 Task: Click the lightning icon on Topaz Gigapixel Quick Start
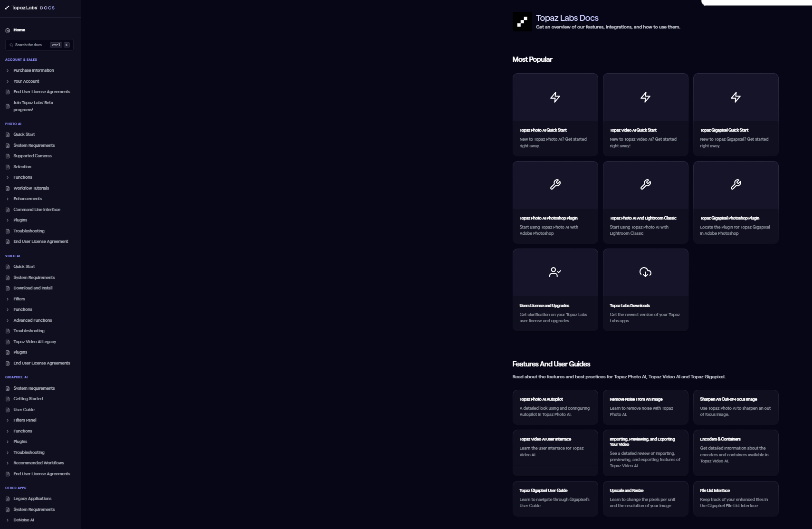(736, 97)
